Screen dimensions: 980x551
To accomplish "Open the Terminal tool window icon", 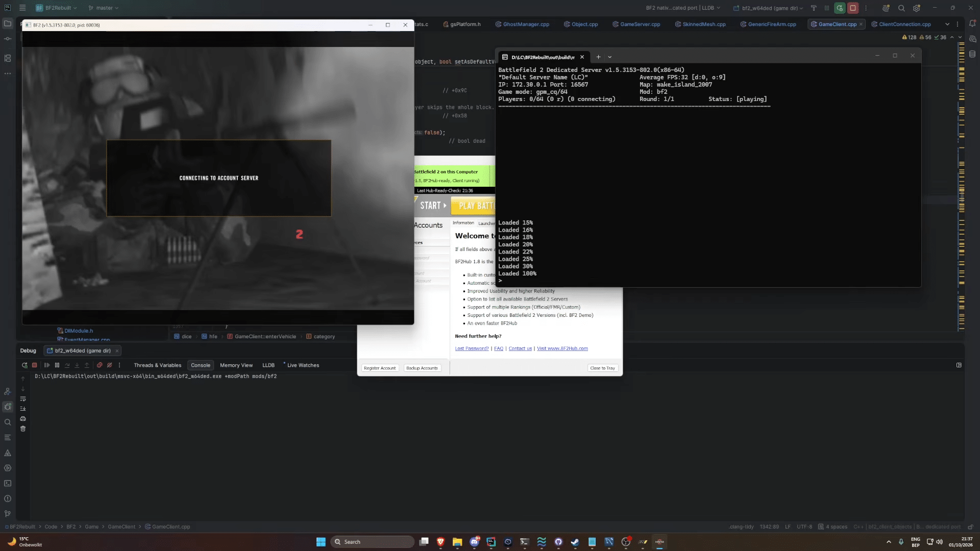I will click(8, 483).
